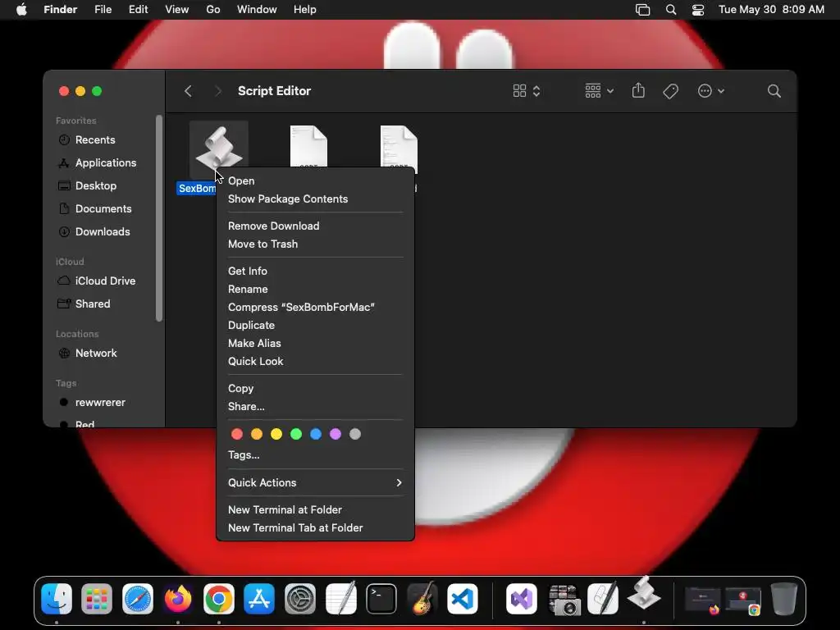Launch Google Chrome from the dock
The height and width of the screenshot is (630, 840).
[218, 598]
